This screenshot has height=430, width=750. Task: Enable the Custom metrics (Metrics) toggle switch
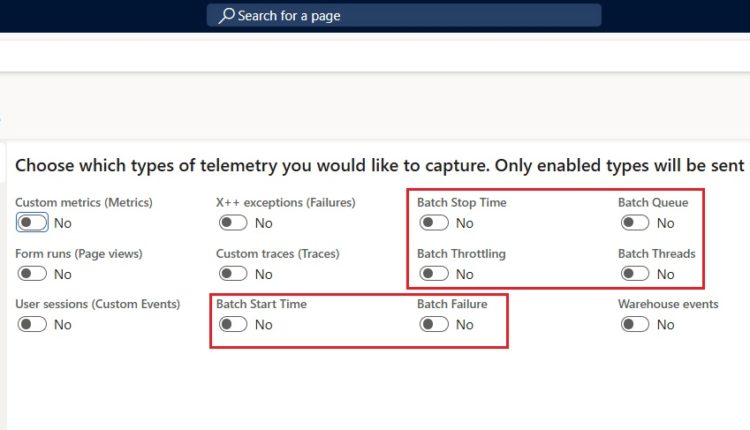click(x=32, y=223)
